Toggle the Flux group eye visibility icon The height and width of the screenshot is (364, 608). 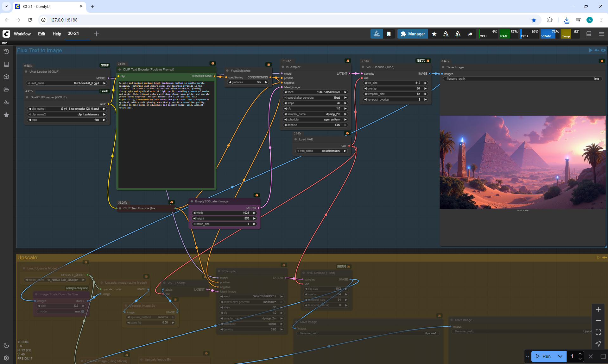pos(603,50)
